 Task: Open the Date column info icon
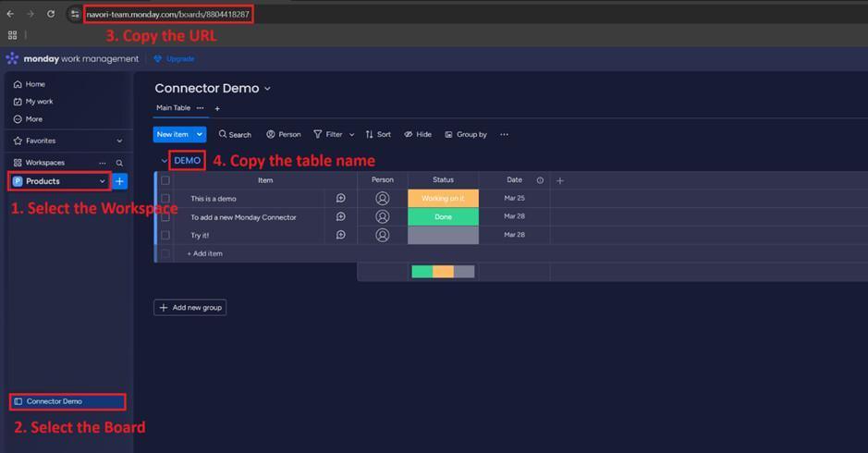540,180
